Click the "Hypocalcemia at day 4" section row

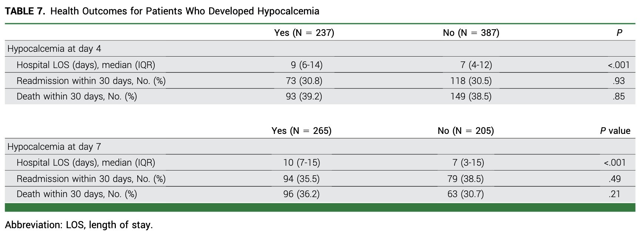[54, 49]
